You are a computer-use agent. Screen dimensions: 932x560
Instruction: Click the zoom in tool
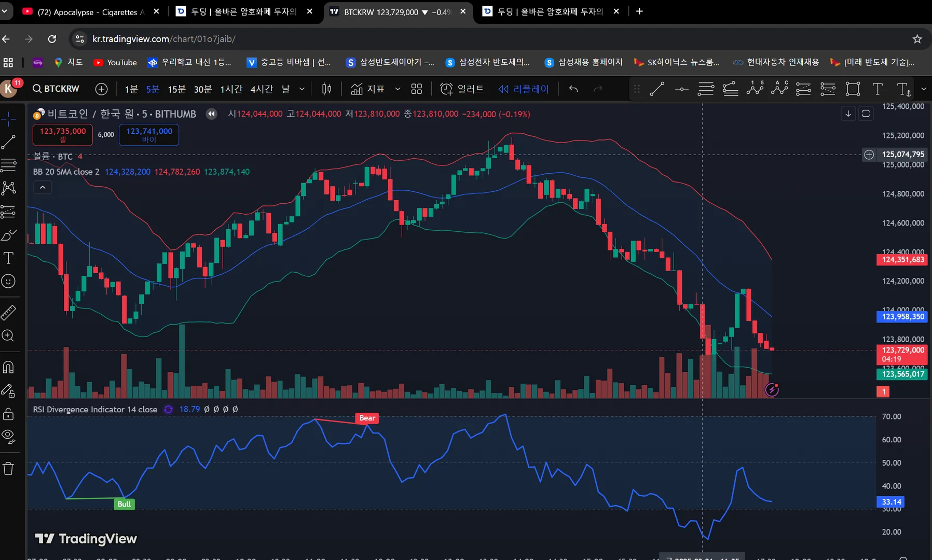click(x=8, y=336)
